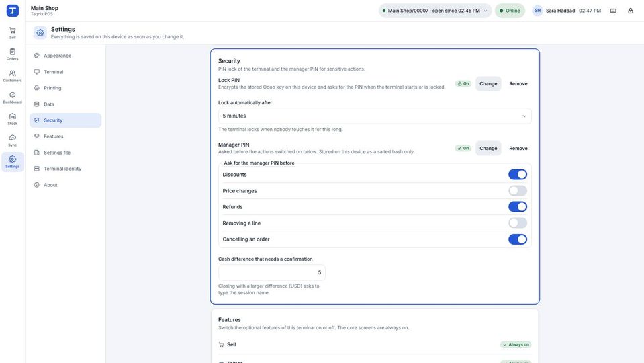The image size is (644, 363).
Task: Click the SH user avatar
Action: click(x=538, y=11)
